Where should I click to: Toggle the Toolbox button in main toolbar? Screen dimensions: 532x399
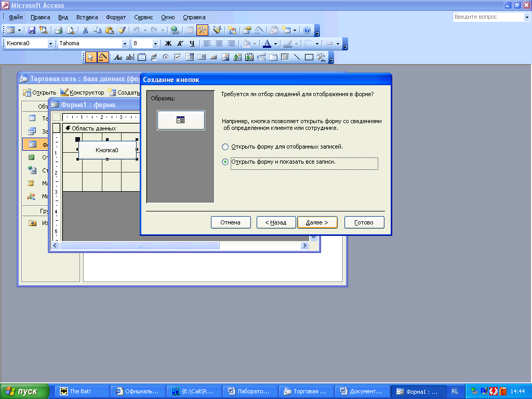(x=202, y=30)
